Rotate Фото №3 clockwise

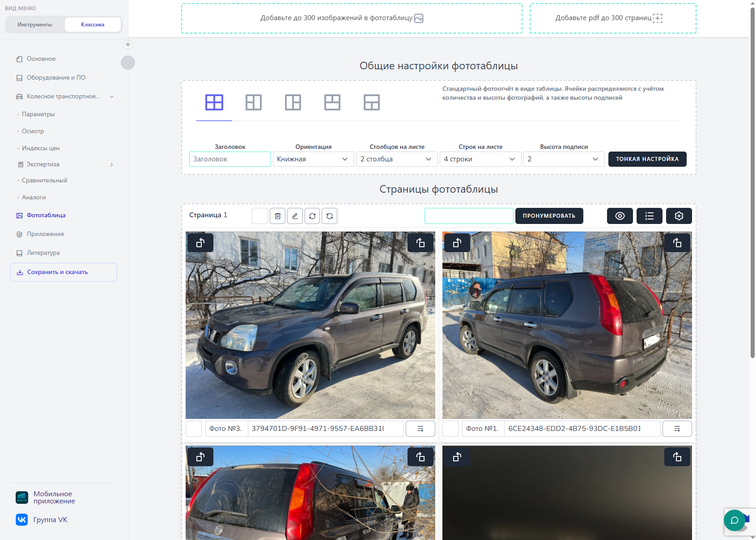420,243
